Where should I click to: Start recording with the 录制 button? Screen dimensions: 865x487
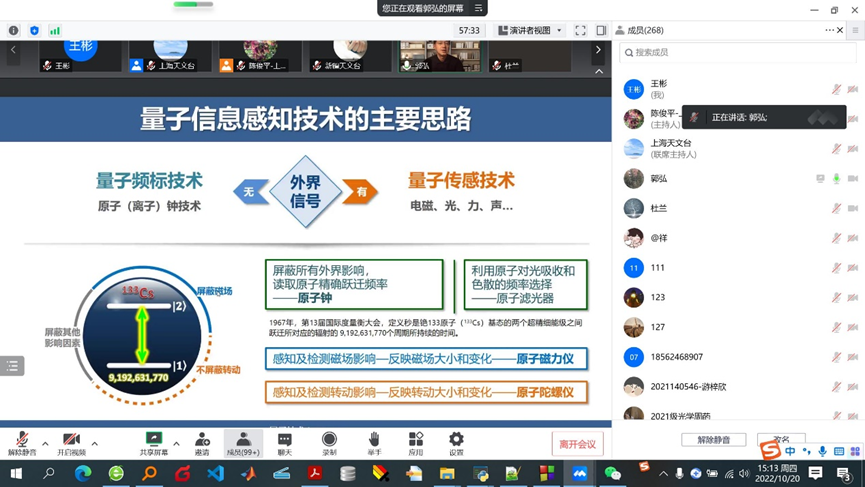pyautogui.click(x=329, y=443)
